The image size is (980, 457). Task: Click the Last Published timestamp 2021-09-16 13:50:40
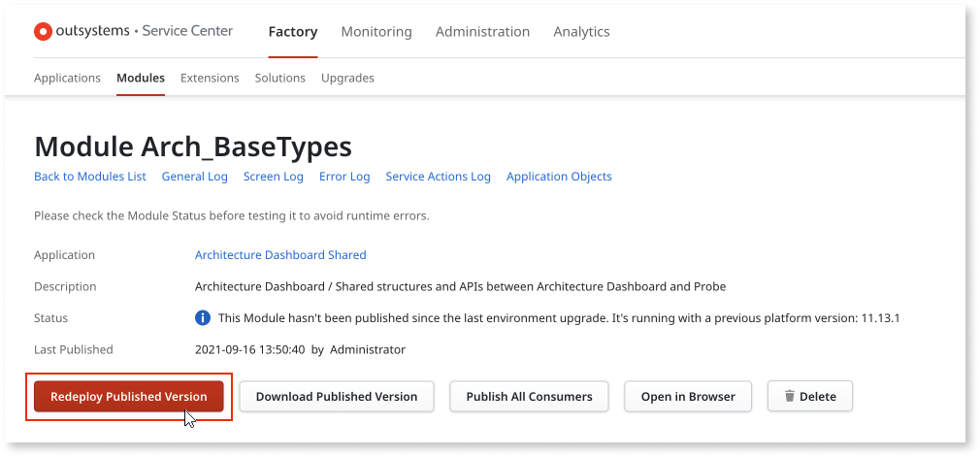pos(250,350)
